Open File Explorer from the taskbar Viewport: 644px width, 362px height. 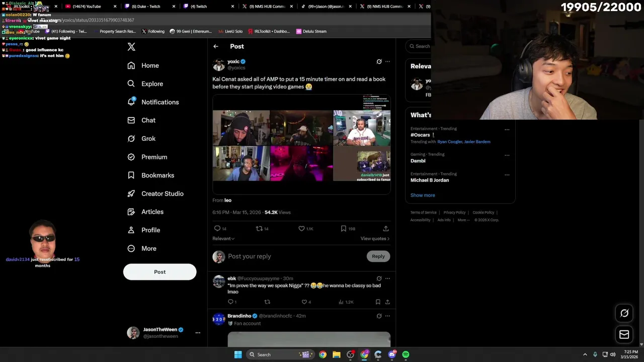[337, 354]
